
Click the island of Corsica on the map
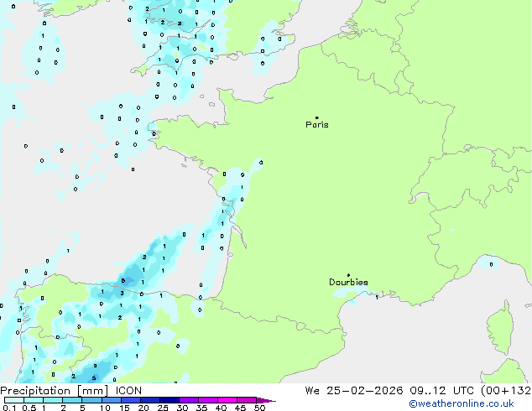(500, 329)
